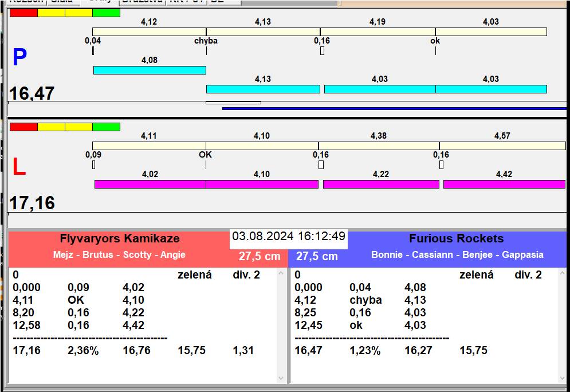Select the red light in lane L
Screen dimensions: 570x392
coord(23,127)
